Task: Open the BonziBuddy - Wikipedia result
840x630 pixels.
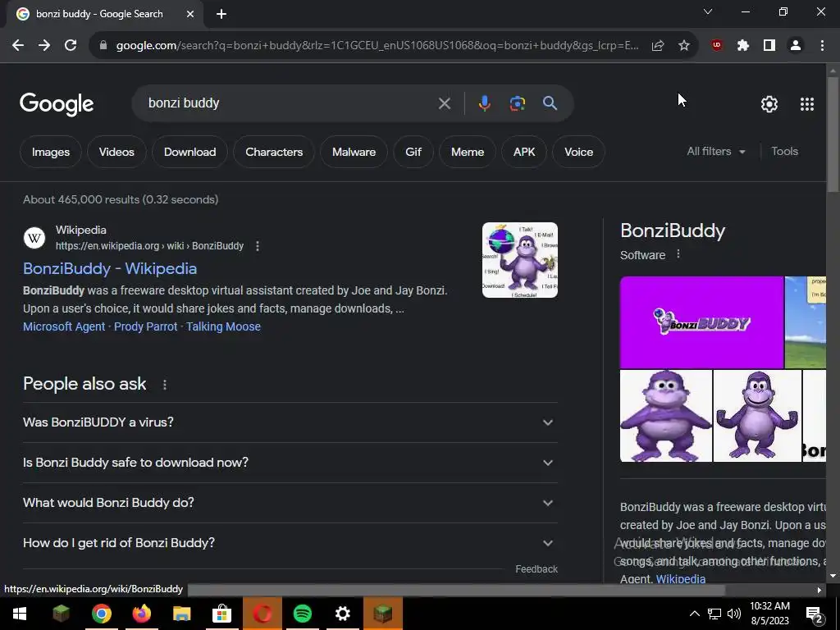Action: coord(110,268)
